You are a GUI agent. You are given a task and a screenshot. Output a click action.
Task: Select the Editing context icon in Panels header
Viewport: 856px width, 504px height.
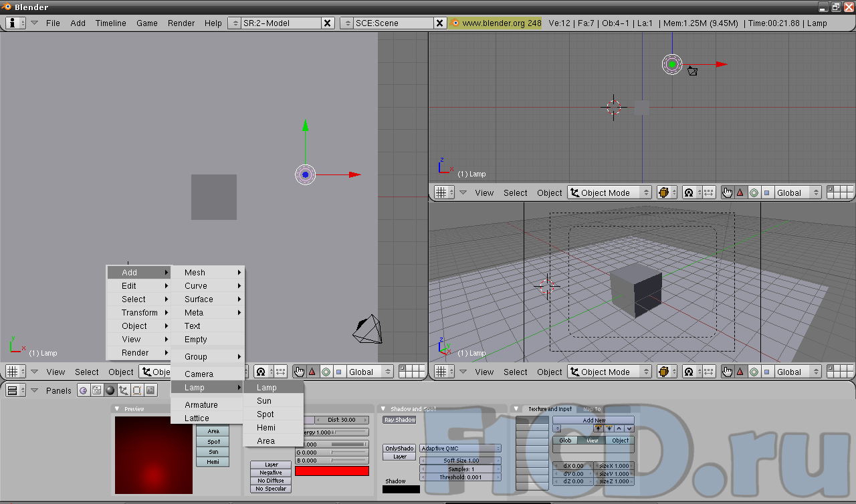pyautogui.click(x=137, y=390)
